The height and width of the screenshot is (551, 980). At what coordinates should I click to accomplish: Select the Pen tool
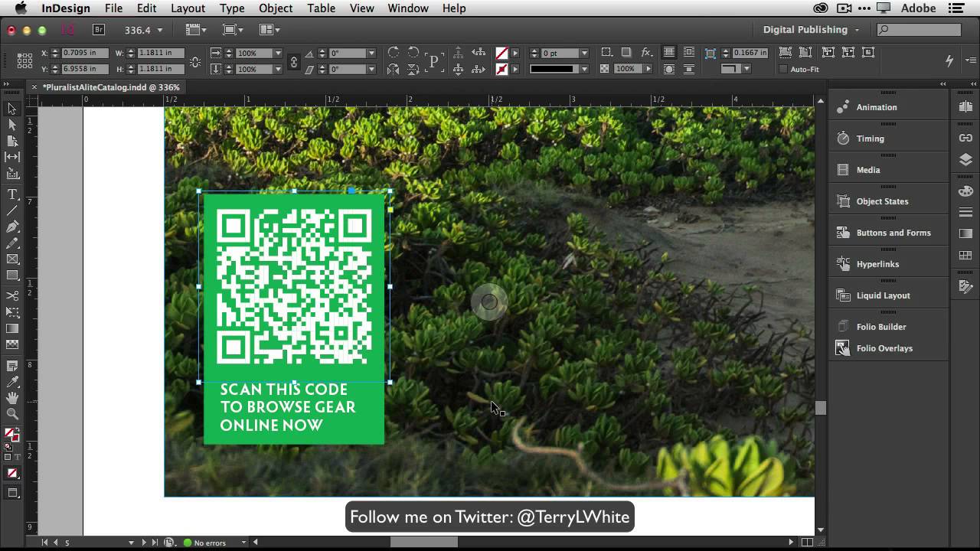12,227
